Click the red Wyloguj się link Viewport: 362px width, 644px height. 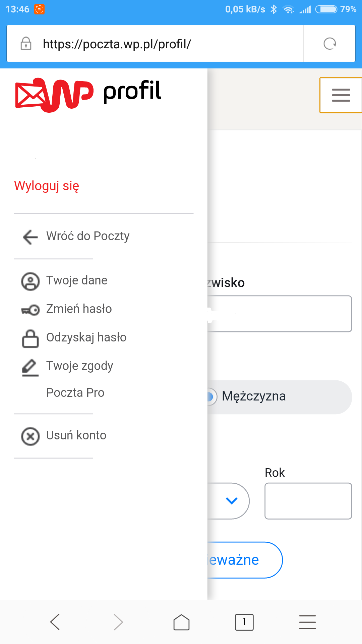[x=47, y=186]
